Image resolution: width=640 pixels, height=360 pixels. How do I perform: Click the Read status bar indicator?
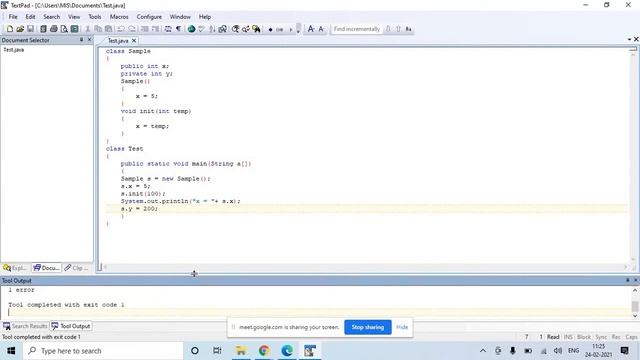(553, 337)
